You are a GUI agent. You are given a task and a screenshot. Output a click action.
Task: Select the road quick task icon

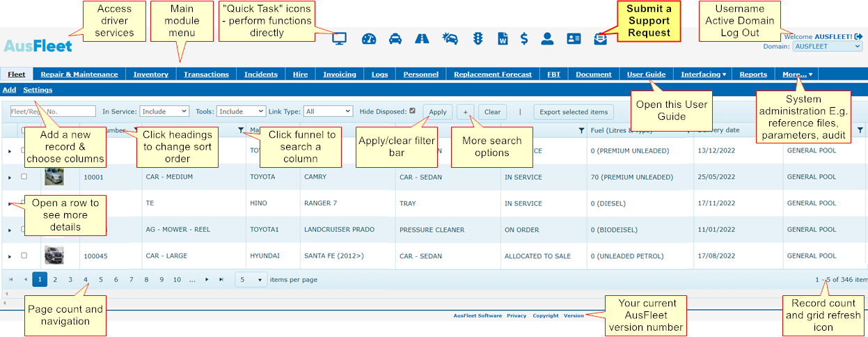coord(422,39)
